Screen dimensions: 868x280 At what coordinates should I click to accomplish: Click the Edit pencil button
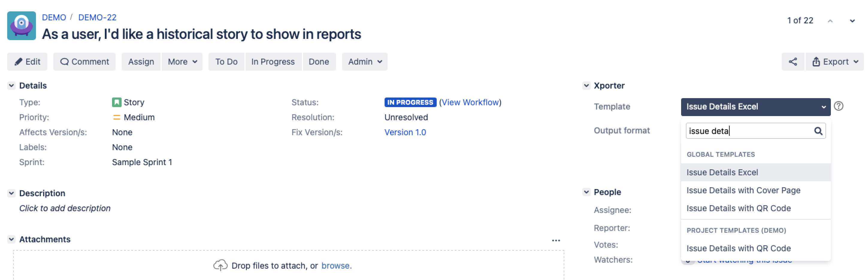pos(27,62)
